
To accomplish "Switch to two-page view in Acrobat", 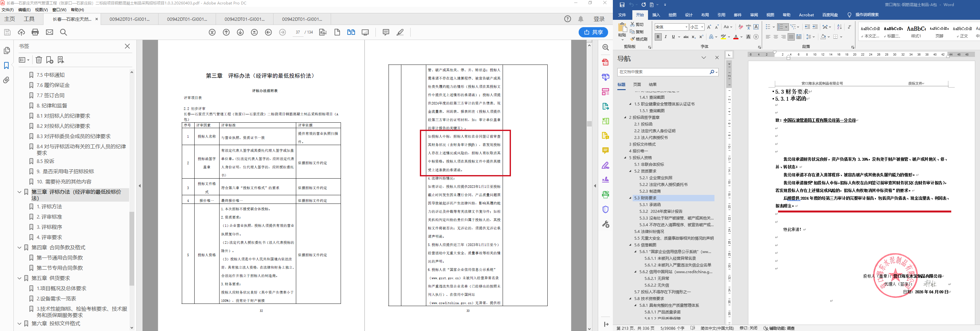I will [351, 32].
